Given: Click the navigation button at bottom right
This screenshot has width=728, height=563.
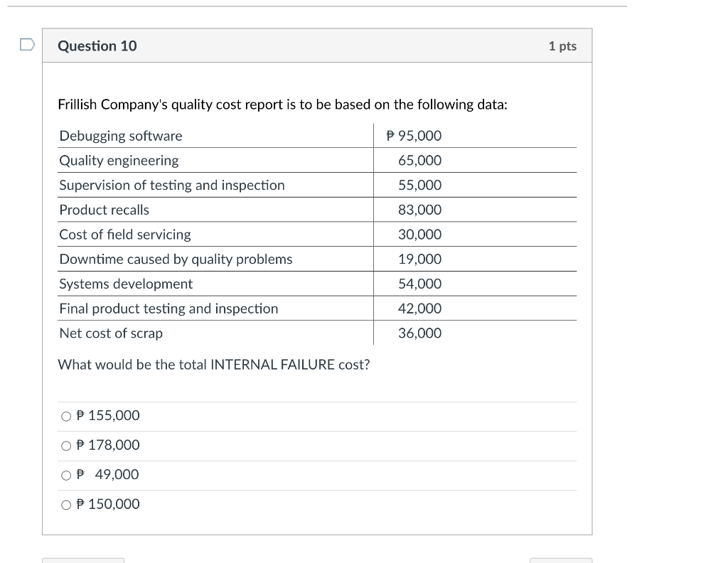Looking at the screenshot, I should click(561, 561).
